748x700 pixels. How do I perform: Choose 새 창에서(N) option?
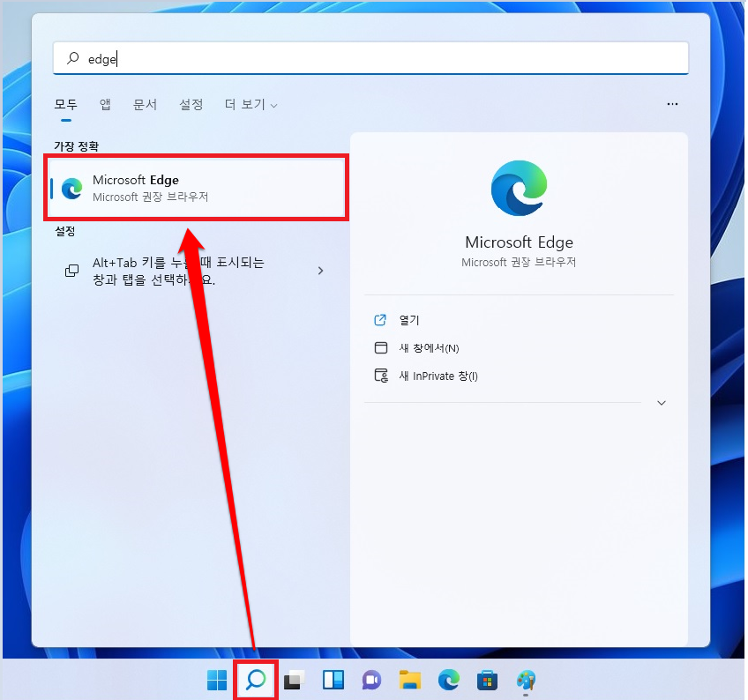click(429, 348)
